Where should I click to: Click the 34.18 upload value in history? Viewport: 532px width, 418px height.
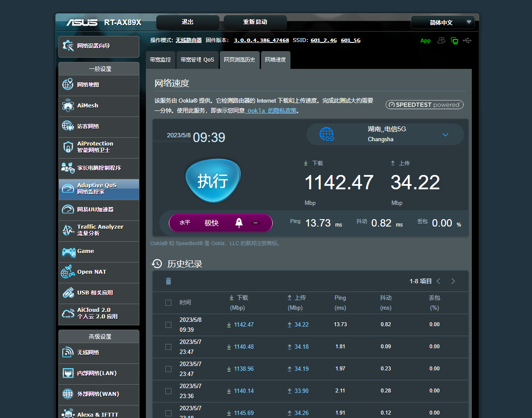click(301, 347)
